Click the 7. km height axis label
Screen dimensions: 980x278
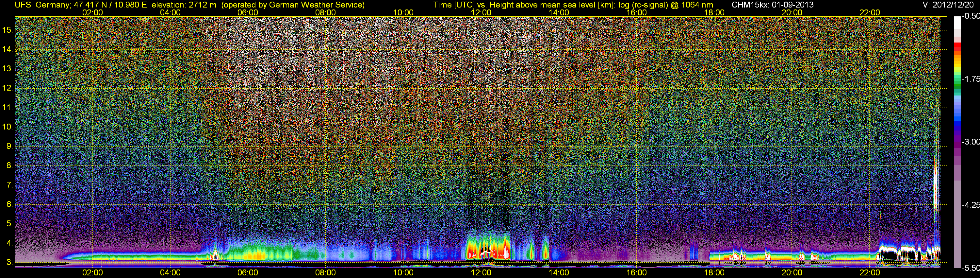9,185
